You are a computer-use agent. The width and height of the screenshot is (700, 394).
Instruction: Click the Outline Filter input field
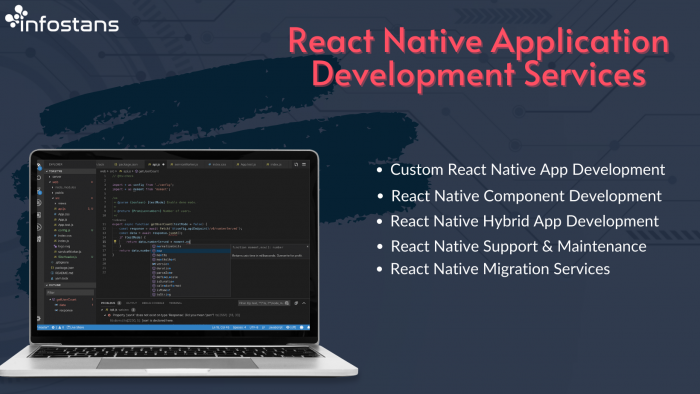[x=70, y=292]
